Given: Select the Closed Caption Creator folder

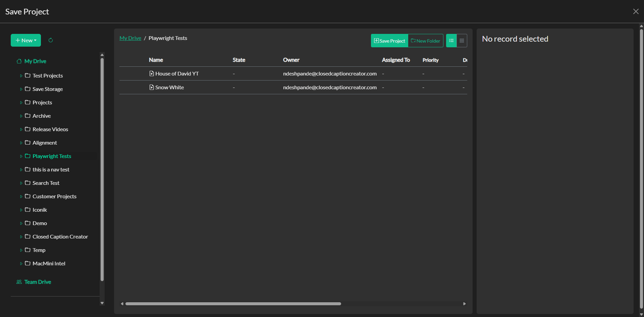Looking at the screenshot, I should (x=60, y=236).
